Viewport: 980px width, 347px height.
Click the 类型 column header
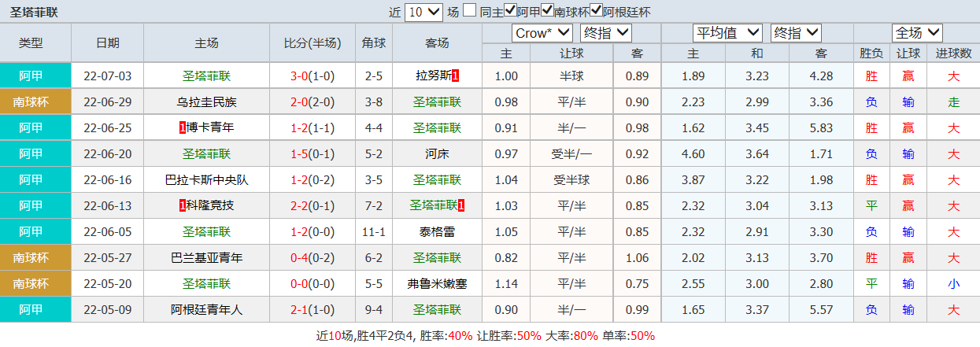tap(31, 43)
